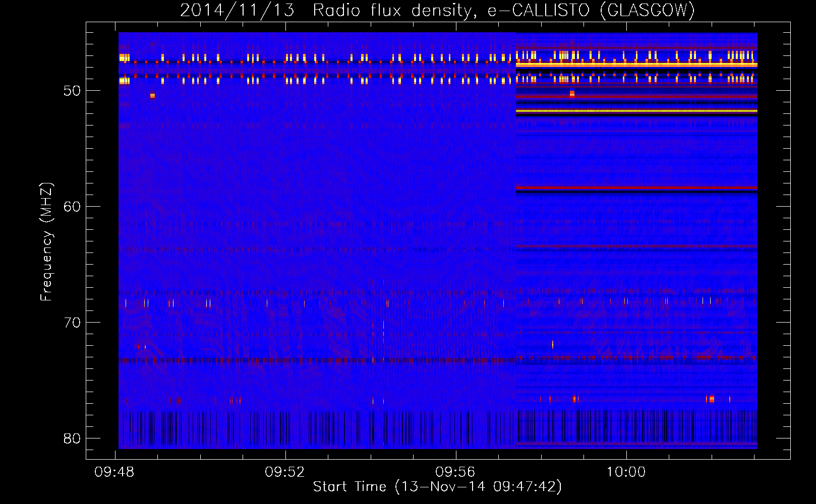Screen dimensions: 816x504
Task: Click the yellow line near 52 MHz
Action: 636,111
